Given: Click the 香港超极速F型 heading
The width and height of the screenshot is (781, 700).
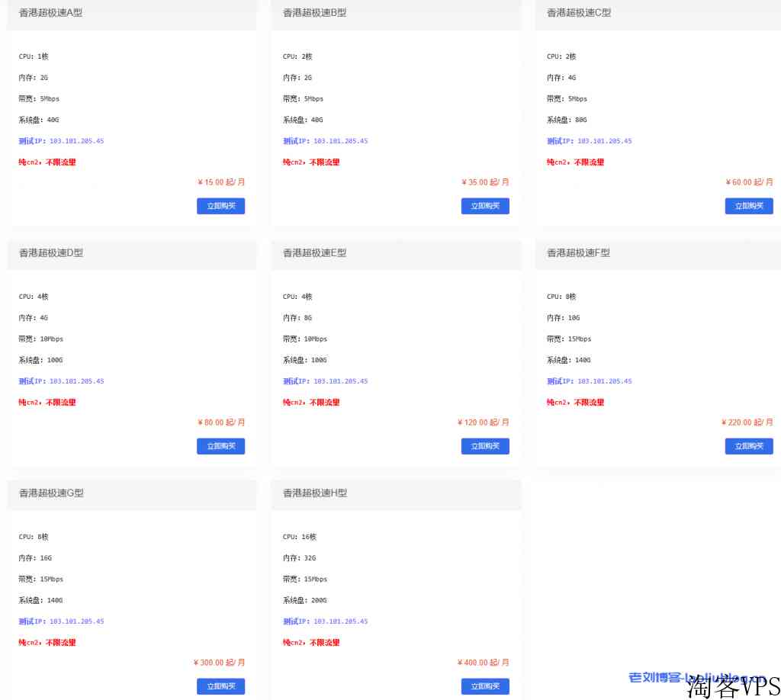Looking at the screenshot, I should 578,253.
